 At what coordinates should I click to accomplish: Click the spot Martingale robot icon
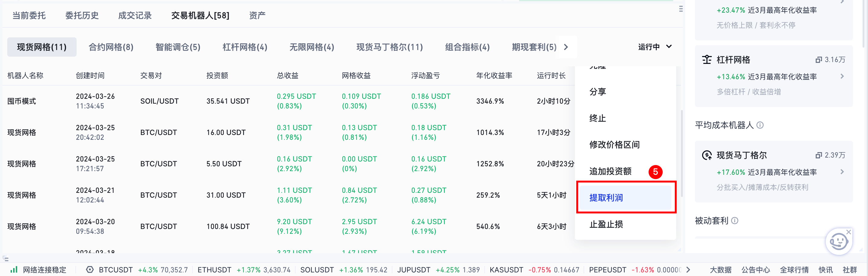pyautogui.click(x=707, y=155)
